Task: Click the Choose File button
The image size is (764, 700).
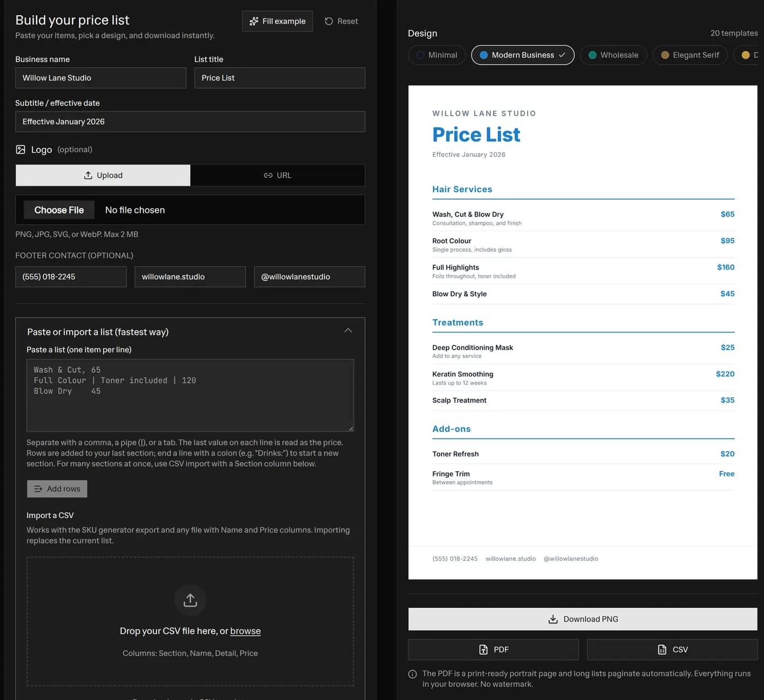Action: pos(59,210)
